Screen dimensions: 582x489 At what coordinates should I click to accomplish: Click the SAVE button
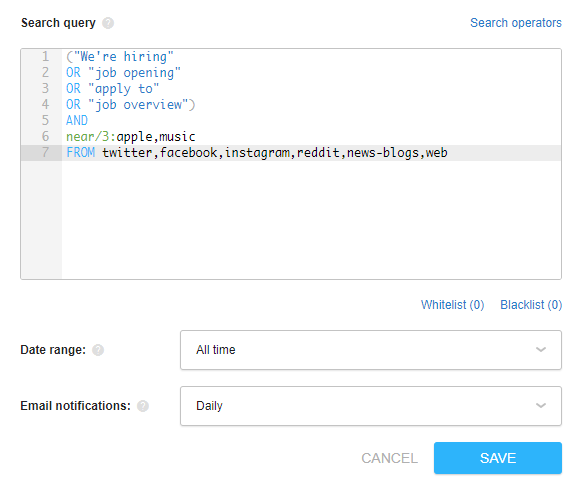tap(498, 458)
